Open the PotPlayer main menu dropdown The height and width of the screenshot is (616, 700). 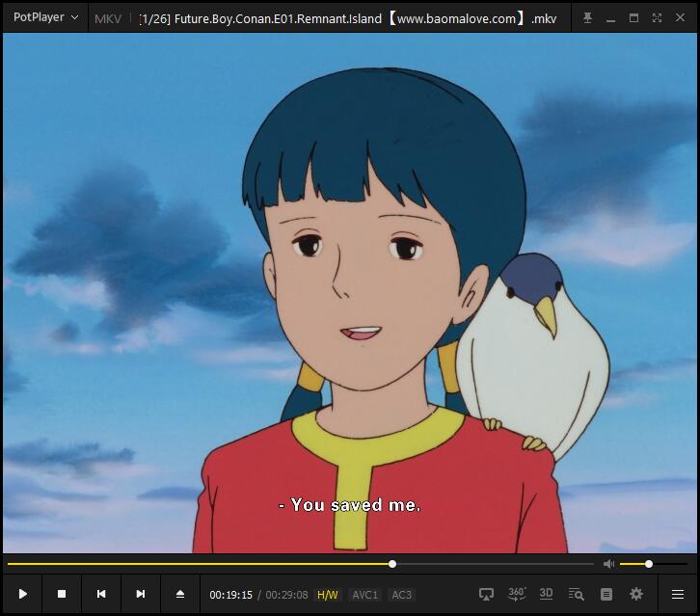[45, 17]
